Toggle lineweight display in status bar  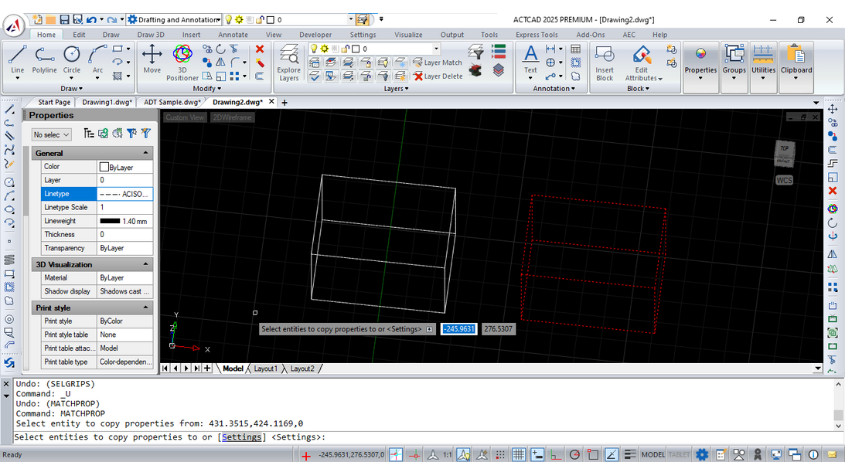pos(629,455)
